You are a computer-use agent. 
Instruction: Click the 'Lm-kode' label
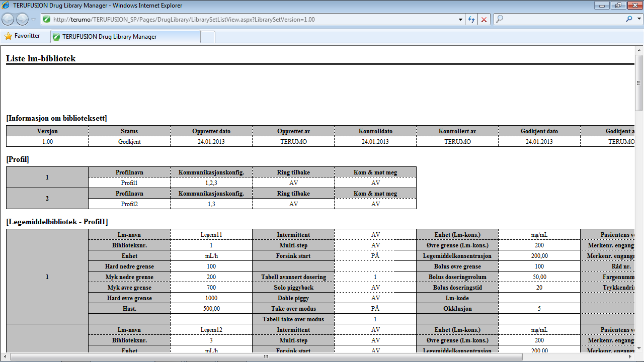pyautogui.click(x=457, y=298)
